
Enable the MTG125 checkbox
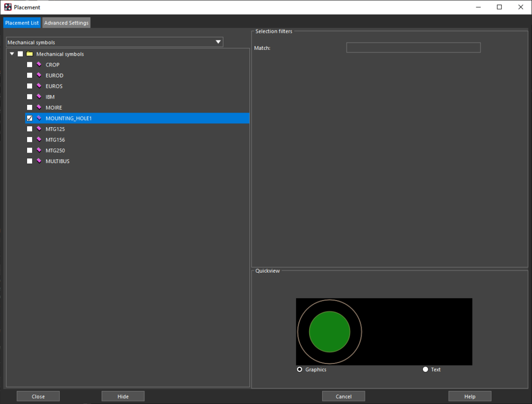pyautogui.click(x=30, y=129)
